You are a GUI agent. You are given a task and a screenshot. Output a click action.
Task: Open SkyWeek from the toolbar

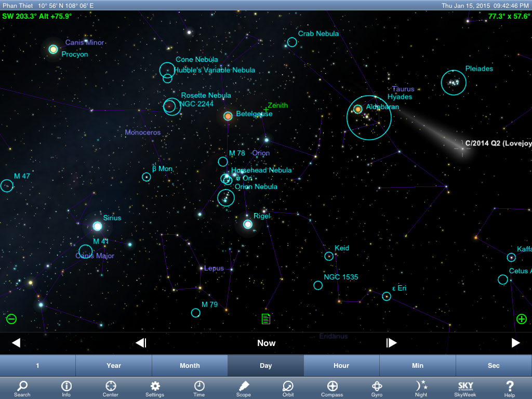point(465,388)
